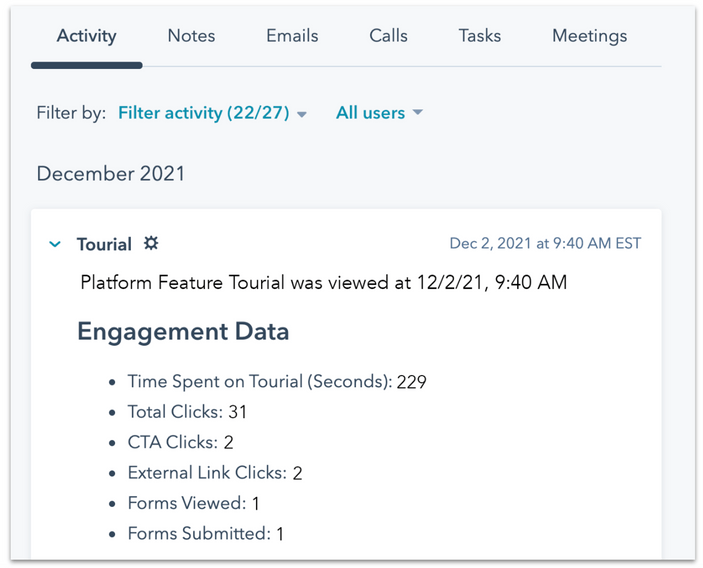Go to the Meetings tab
The height and width of the screenshot is (568, 703).
[x=590, y=36]
